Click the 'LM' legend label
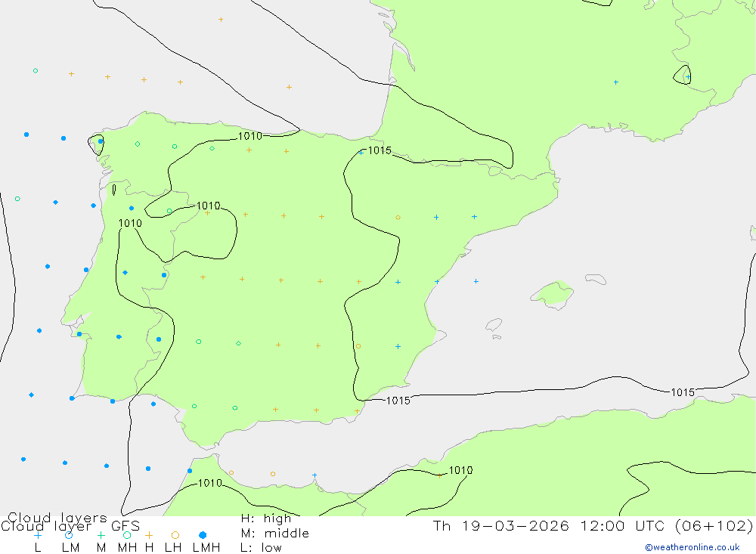 tap(71, 548)
